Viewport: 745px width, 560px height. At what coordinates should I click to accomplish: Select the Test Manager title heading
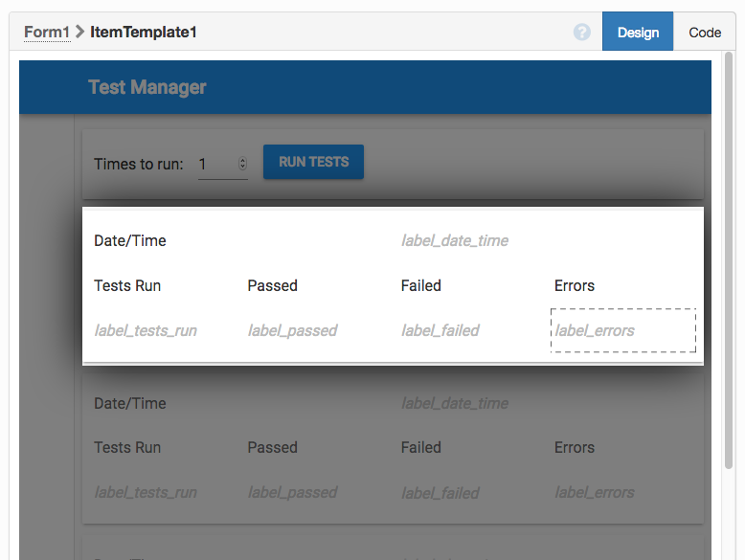click(147, 87)
